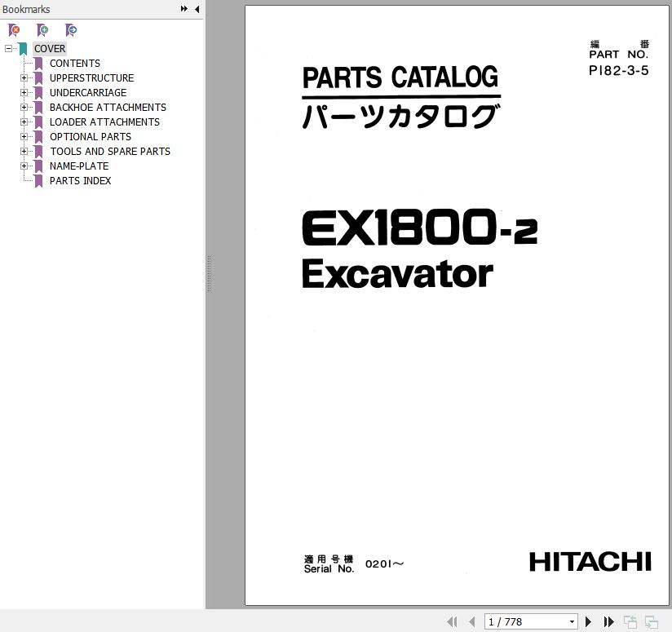
Task: Click the bookmark options arrow icon
Action: [71, 30]
